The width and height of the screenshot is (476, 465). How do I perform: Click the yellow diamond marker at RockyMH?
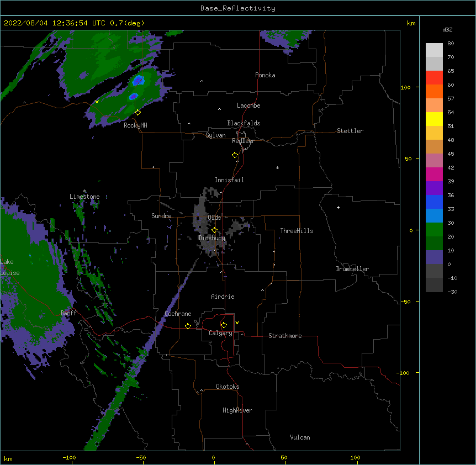pos(138,113)
